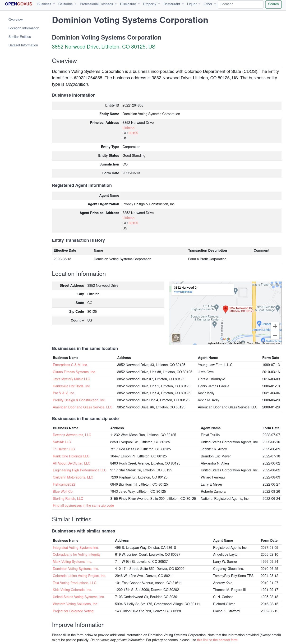The image size is (286, 644).
Task: Expand the Liquor dropdown in navbar
Action: pyautogui.click(x=193, y=4)
